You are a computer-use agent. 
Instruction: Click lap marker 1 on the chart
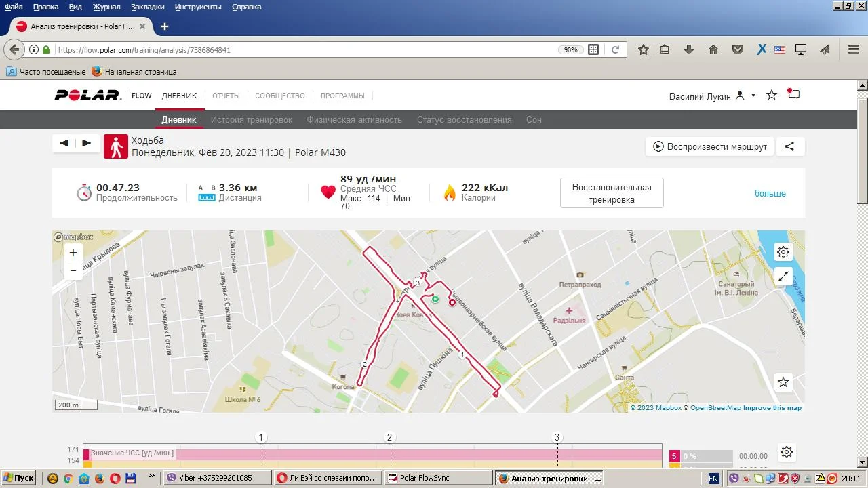click(261, 437)
